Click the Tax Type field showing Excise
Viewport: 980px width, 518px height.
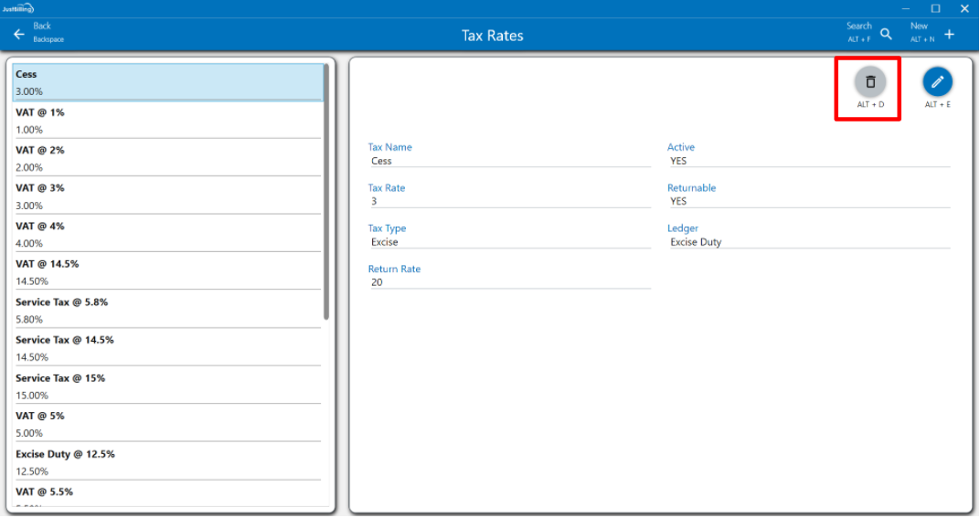[508, 242]
